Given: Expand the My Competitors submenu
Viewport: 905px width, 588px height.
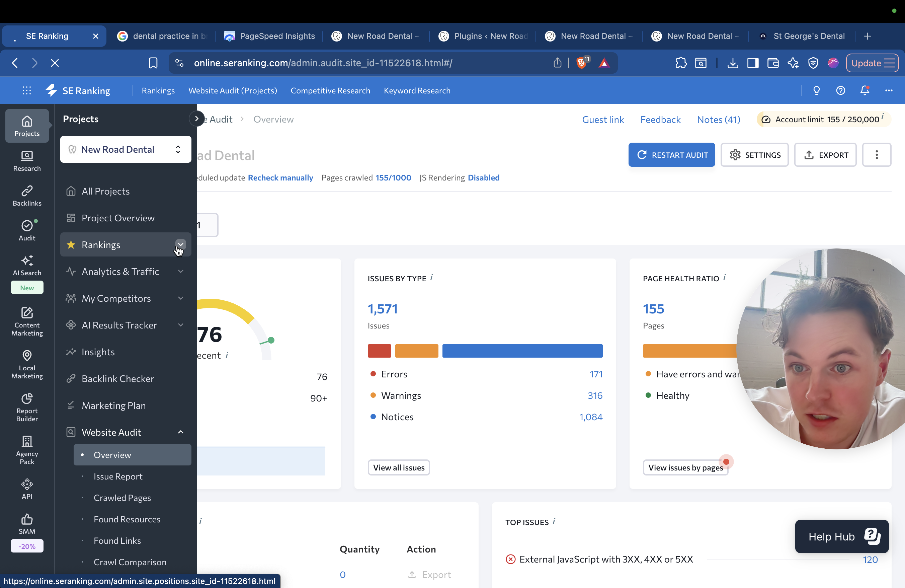Looking at the screenshot, I should point(181,299).
